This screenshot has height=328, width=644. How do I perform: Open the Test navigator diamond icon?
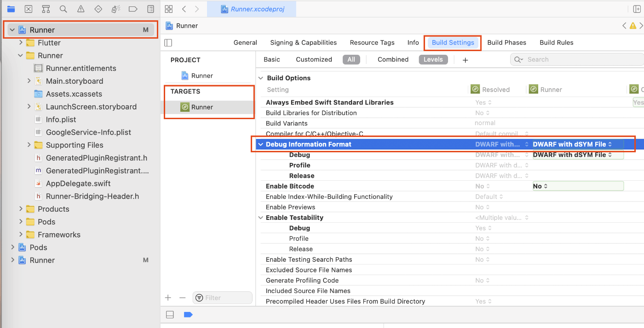(x=98, y=9)
